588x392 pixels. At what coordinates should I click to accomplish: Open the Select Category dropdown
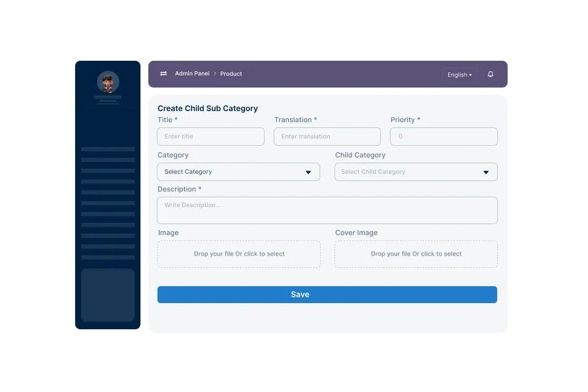(x=238, y=172)
